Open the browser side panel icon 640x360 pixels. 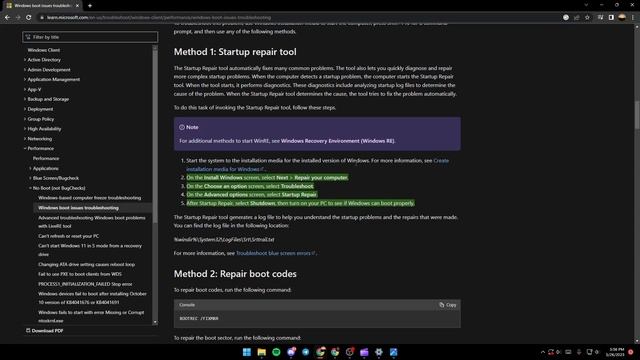coord(611,18)
